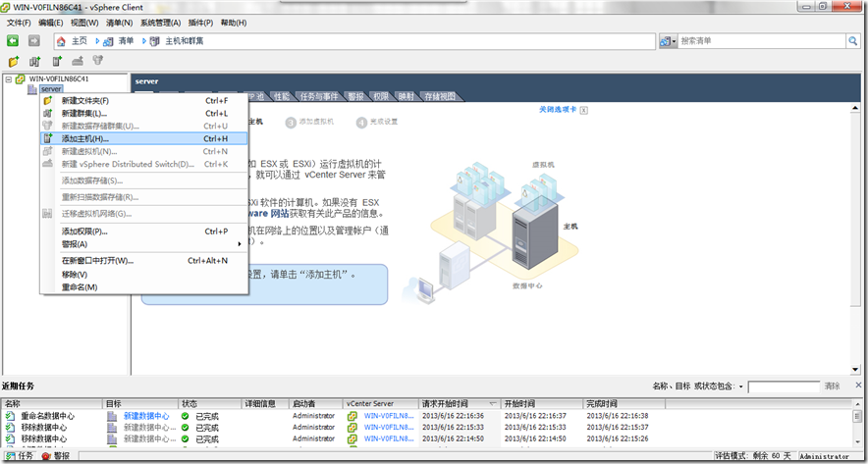
Task: Click the 主页 home icon in address bar
Action: (x=63, y=41)
